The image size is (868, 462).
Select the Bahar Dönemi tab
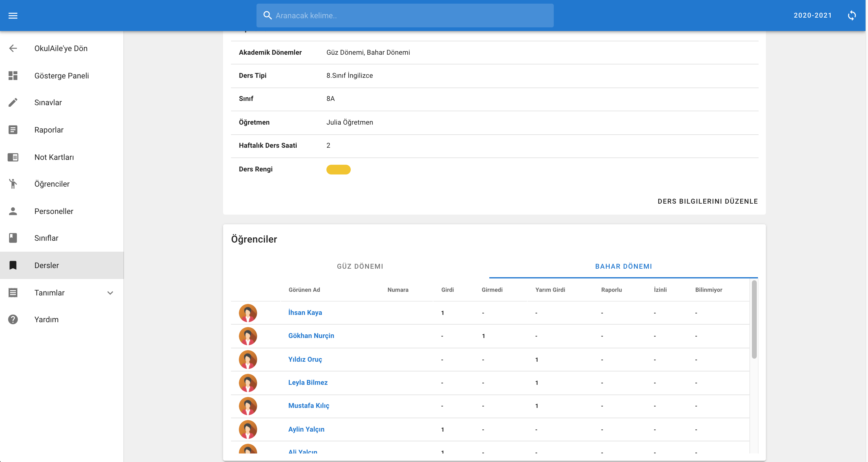pos(623,266)
